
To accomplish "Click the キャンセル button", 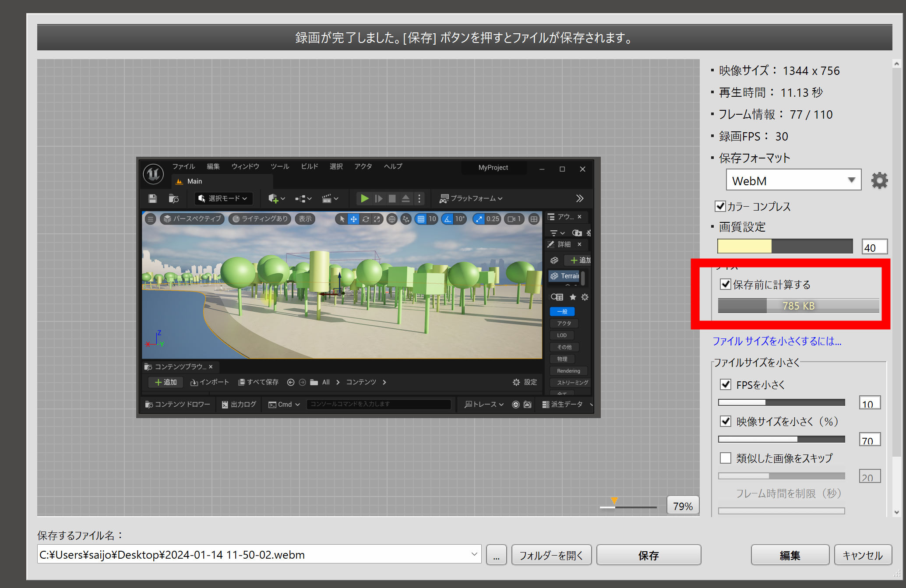I will 862,555.
